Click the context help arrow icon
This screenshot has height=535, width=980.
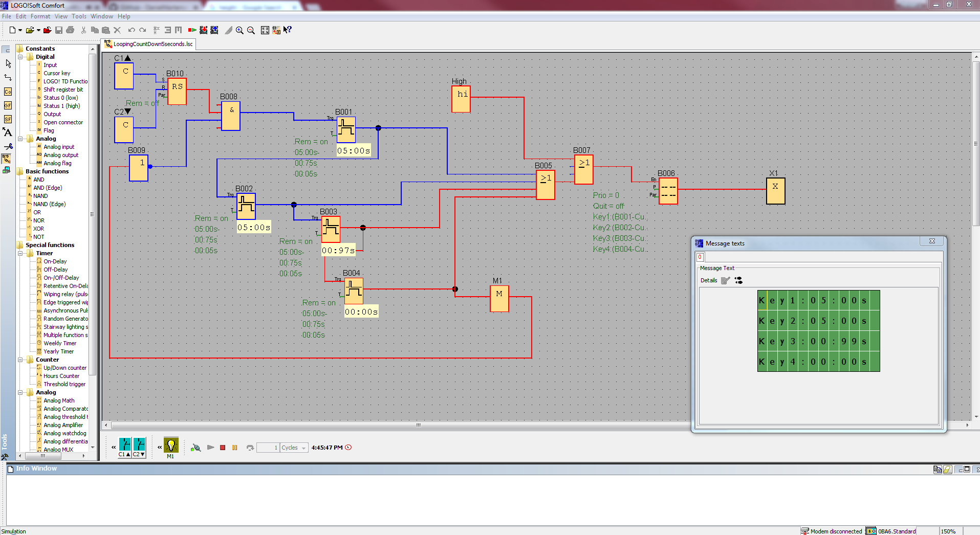click(x=288, y=30)
